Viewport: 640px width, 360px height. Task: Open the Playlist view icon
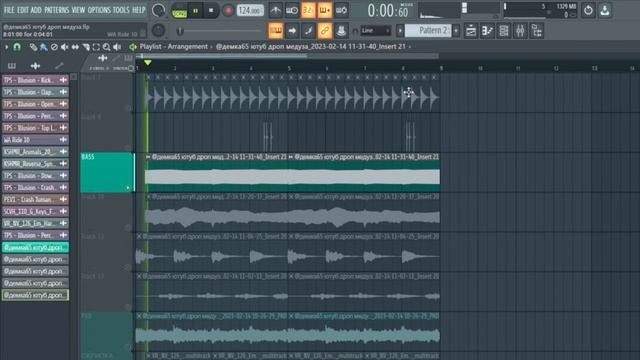coord(471,31)
